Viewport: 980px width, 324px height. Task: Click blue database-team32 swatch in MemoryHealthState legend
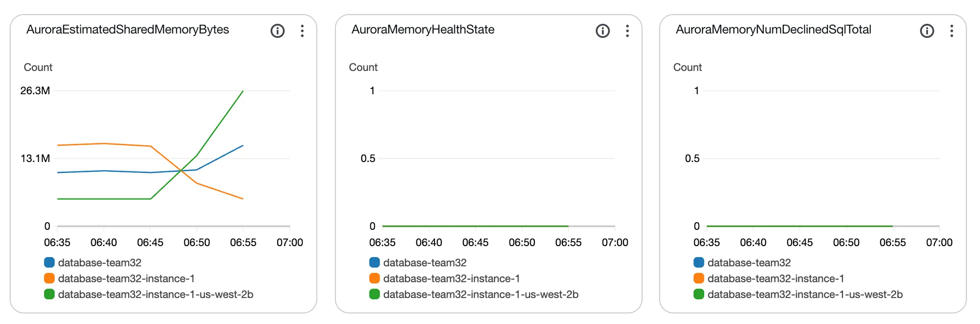[374, 262]
